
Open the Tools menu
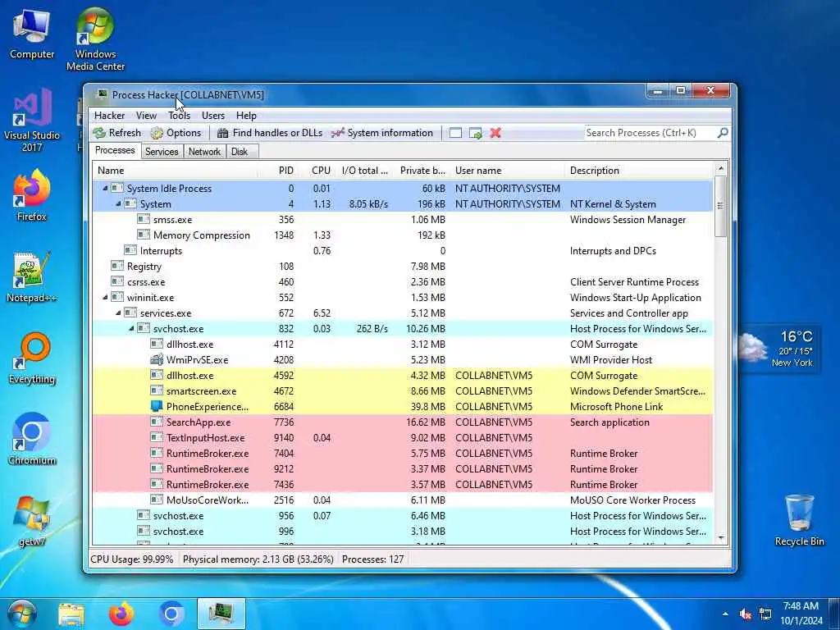179,115
